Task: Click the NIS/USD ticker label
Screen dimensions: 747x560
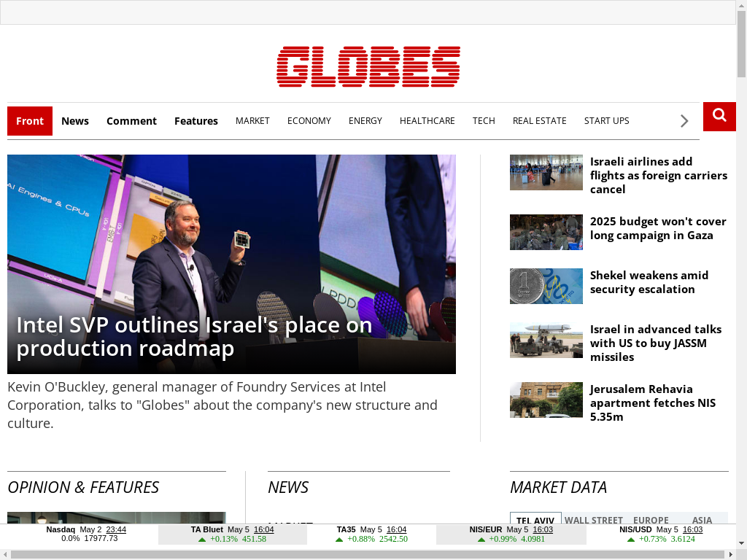Action: [635, 529]
